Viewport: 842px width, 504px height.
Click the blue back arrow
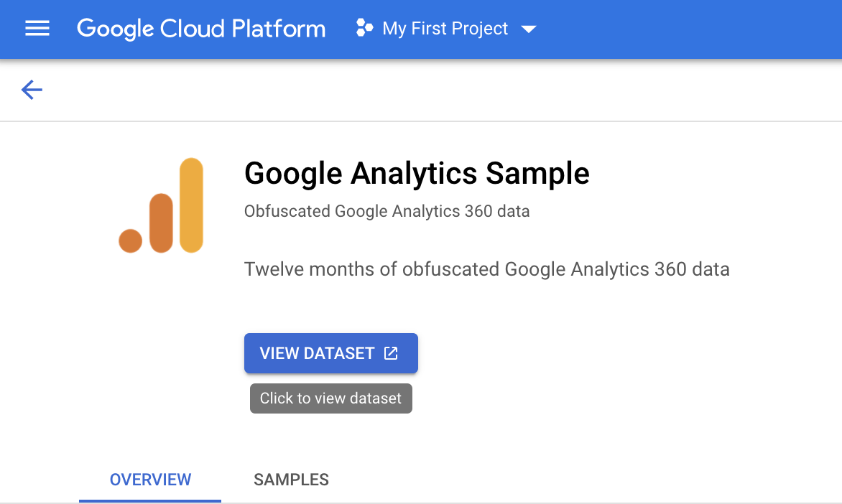coord(32,90)
